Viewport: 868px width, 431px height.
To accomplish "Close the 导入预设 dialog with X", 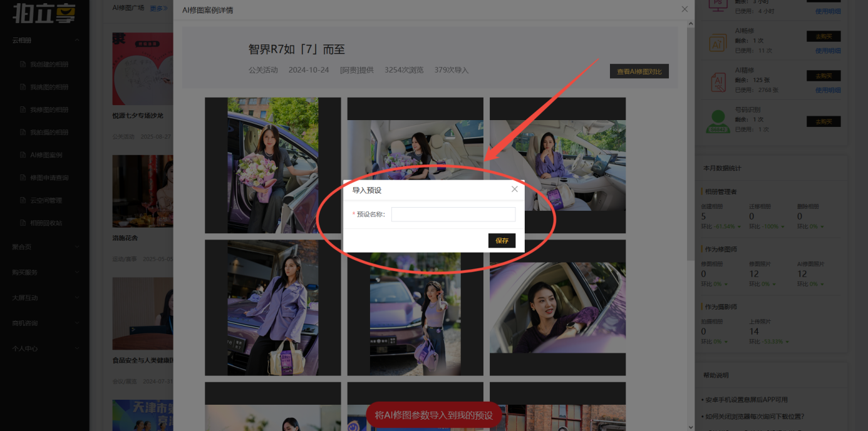I will pyautogui.click(x=514, y=189).
